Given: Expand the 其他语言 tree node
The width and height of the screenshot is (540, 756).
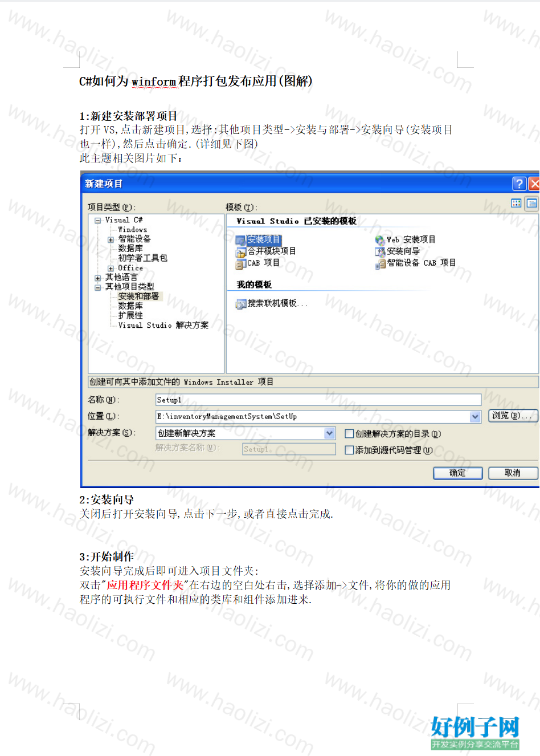Looking at the screenshot, I should click(98, 278).
